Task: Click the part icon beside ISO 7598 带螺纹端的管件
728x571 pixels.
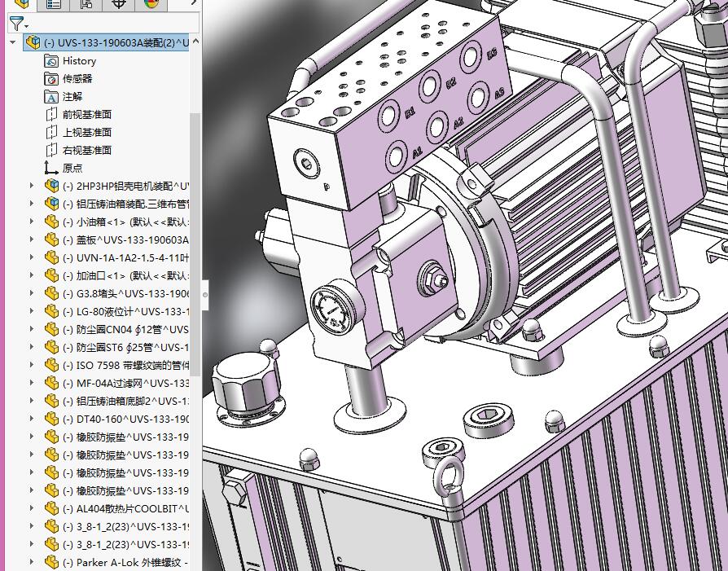Action: [51, 365]
